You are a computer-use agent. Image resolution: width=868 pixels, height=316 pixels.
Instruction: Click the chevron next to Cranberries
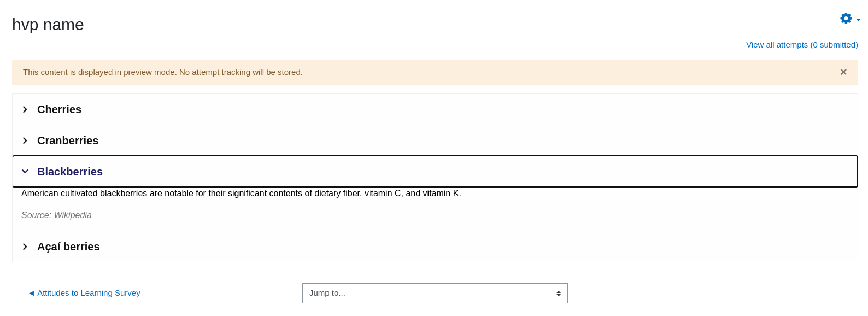(x=25, y=141)
